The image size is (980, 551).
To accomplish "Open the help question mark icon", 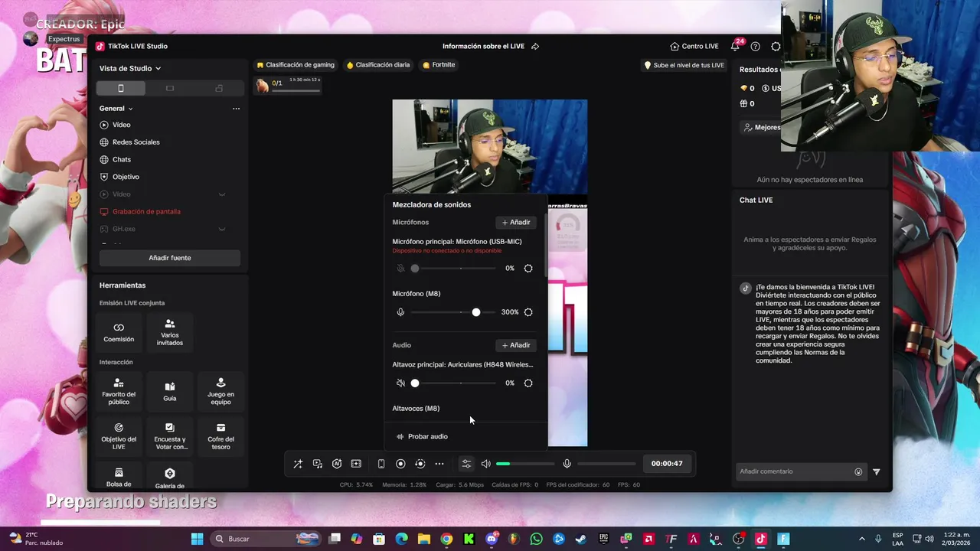I will pos(756,46).
